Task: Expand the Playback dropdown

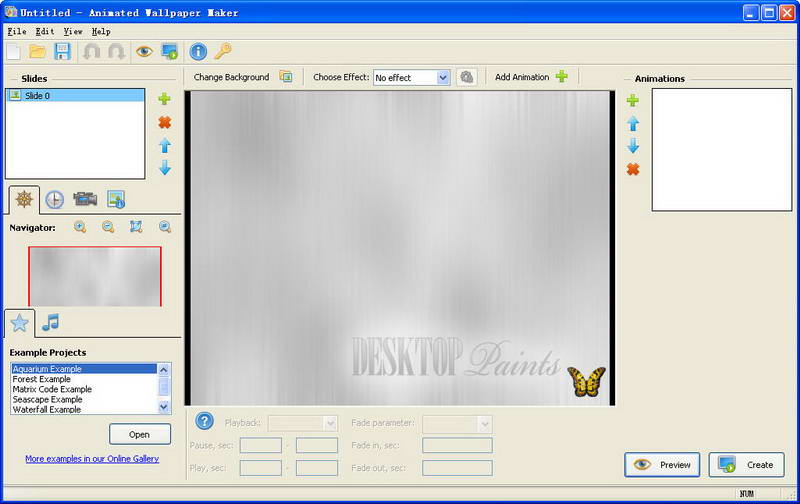Action: (330, 423)
